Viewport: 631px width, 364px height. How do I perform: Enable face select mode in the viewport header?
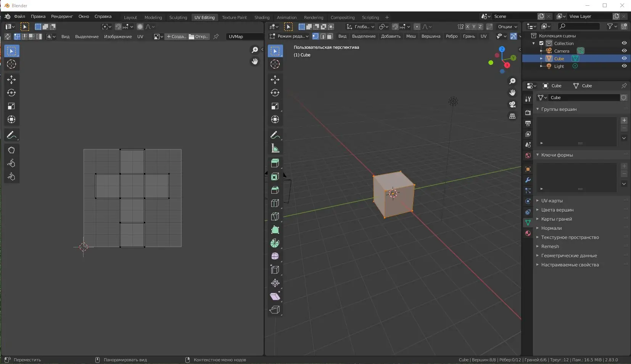[x=330, y=36]
